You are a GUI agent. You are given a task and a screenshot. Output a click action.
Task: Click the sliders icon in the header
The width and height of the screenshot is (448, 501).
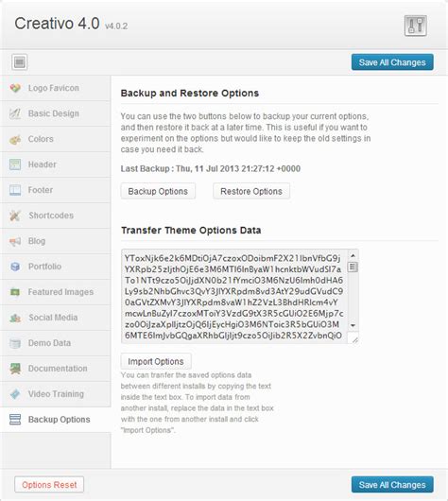(416, 26)
